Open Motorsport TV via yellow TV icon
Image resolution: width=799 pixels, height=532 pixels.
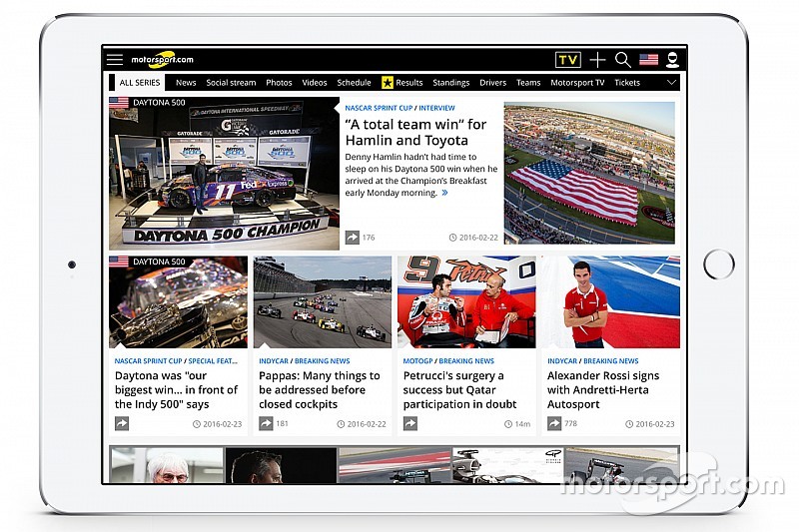click(x=567, y=60)
